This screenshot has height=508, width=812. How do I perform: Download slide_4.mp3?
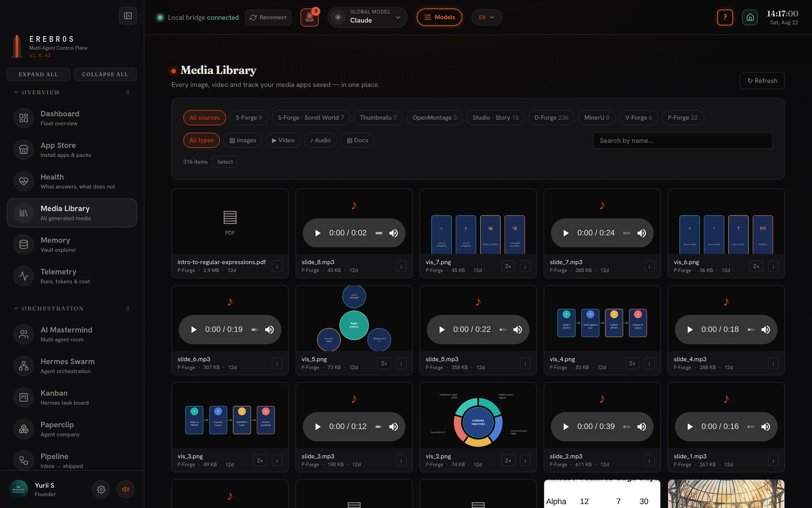tap(773, 364)
